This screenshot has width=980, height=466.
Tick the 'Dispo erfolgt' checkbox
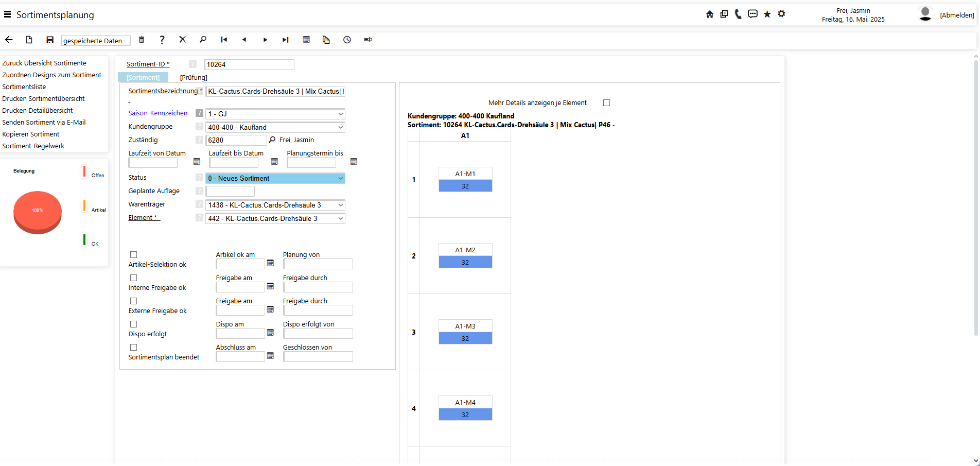[x=134, y=324]
